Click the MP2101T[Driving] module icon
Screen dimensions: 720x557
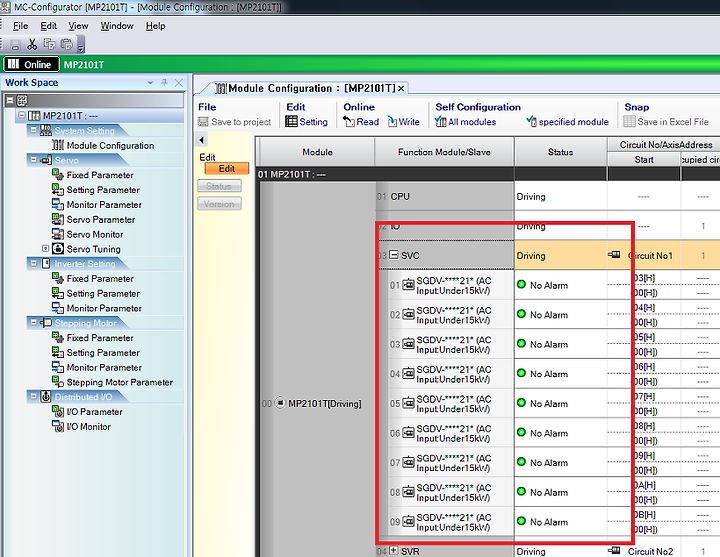pyautogui.click(x=280, y=403)
